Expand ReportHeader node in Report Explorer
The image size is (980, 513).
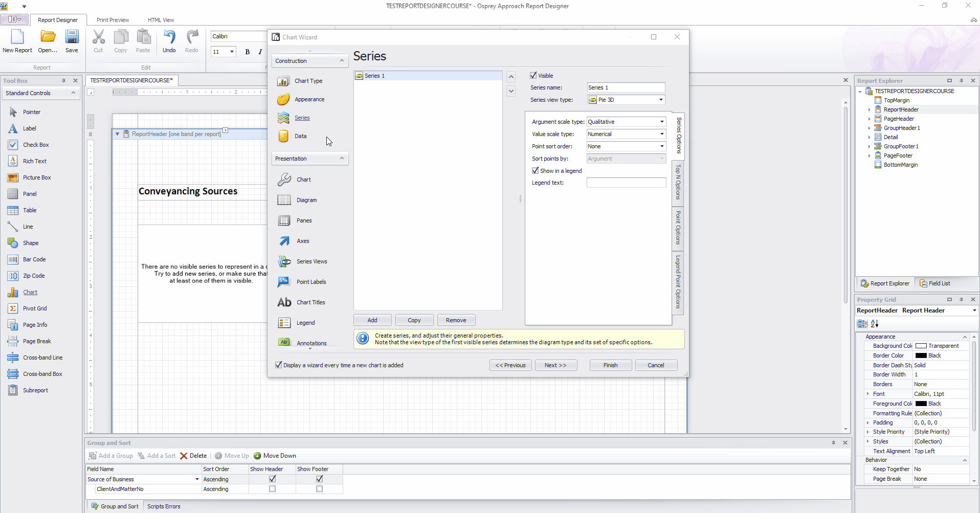click(869, 109)
